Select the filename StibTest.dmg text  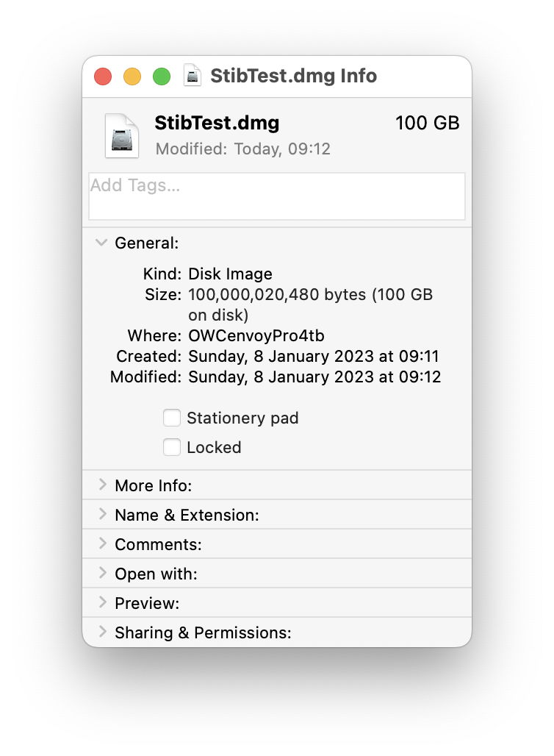217,123
